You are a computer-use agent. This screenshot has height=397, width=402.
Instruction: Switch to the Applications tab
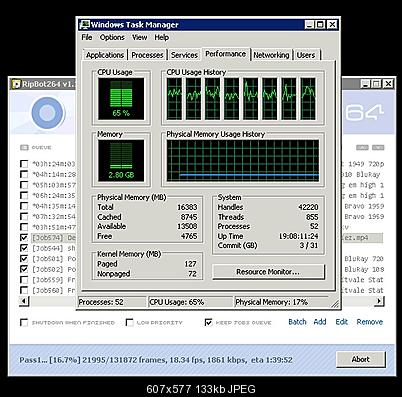[x=105, y=55]
